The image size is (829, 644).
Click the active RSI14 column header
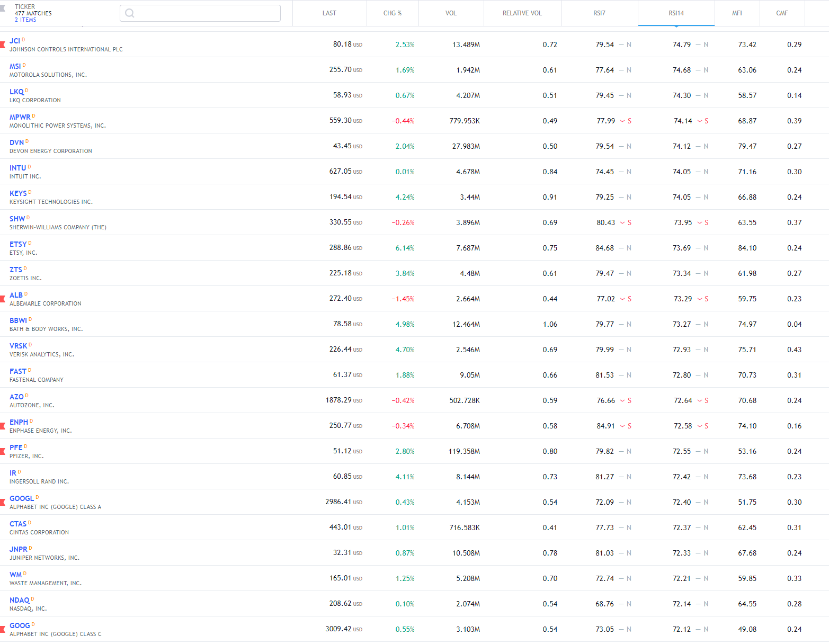click(676, 13)
